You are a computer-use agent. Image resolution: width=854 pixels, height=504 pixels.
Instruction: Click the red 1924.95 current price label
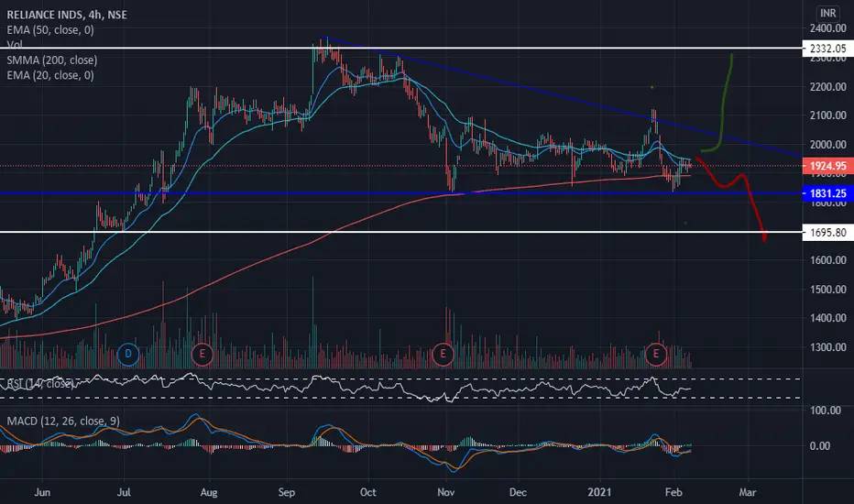(827, 166)
